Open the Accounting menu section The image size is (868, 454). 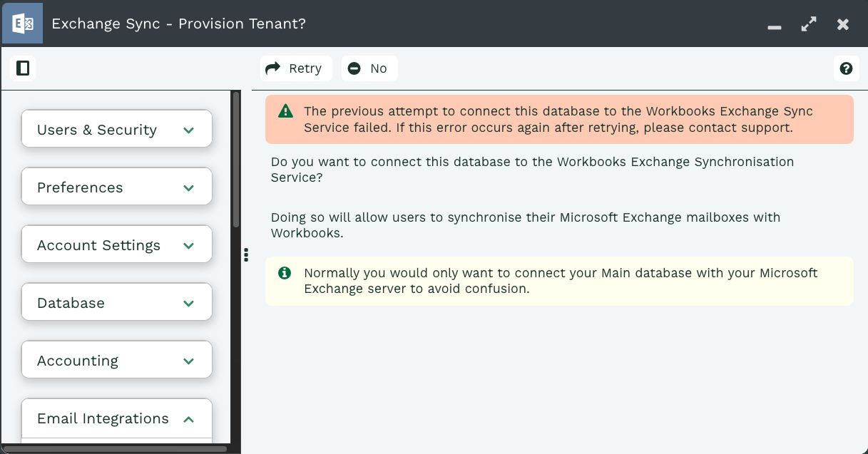click(x=117, y=360)
